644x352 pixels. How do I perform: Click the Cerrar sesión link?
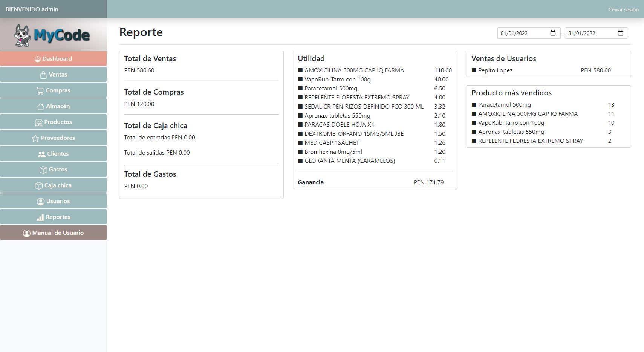pyautogui.click(x=623, y=9)
